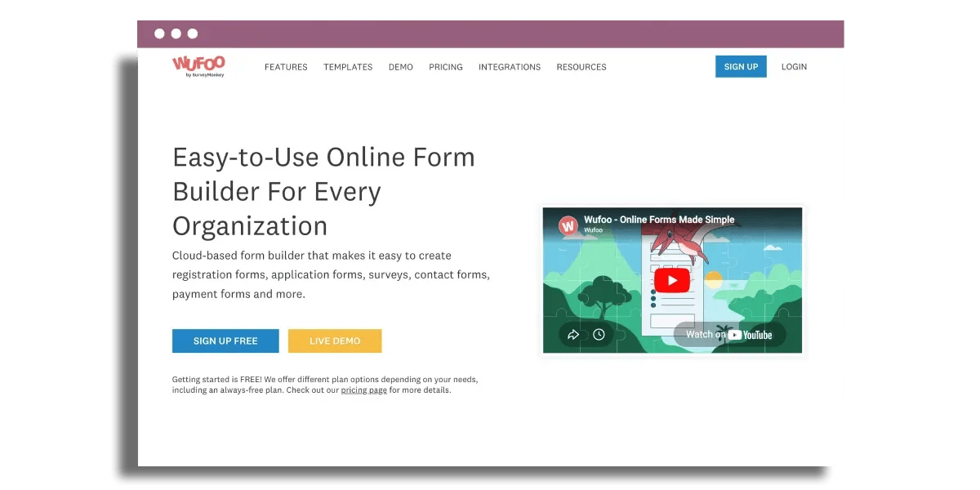Click the Wufoo logo in the header
Image resolution: width=980 pixels, height=490 pixels.
(x=198, y=65)
